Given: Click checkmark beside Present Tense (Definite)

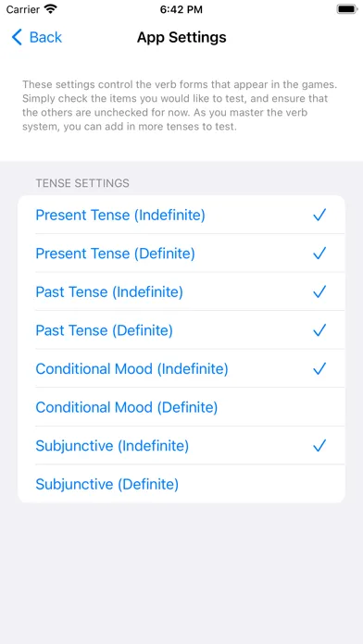Looking at the screenshot, I should (x=319, y=254).
